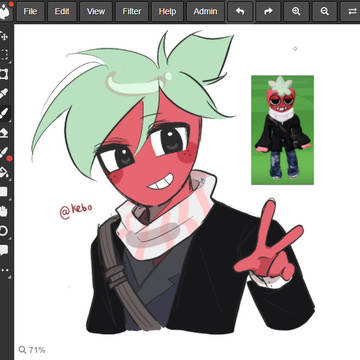360x360 pixels.
Task: Open the File menu
Action: tap(30, 11)
